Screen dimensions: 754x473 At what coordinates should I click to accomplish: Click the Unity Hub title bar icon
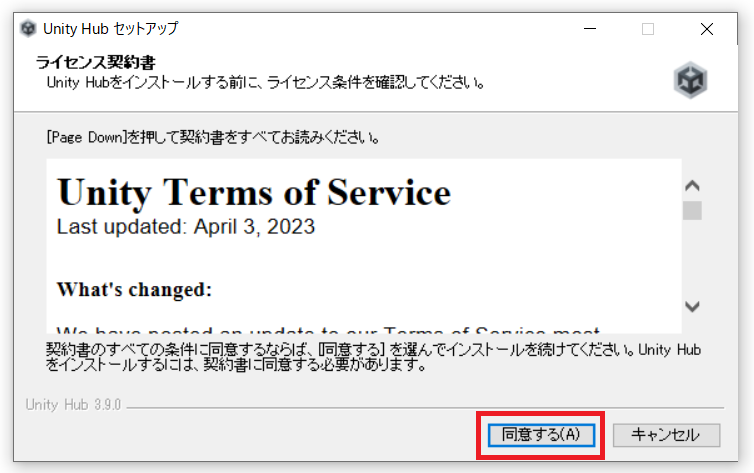coord(28,28)
